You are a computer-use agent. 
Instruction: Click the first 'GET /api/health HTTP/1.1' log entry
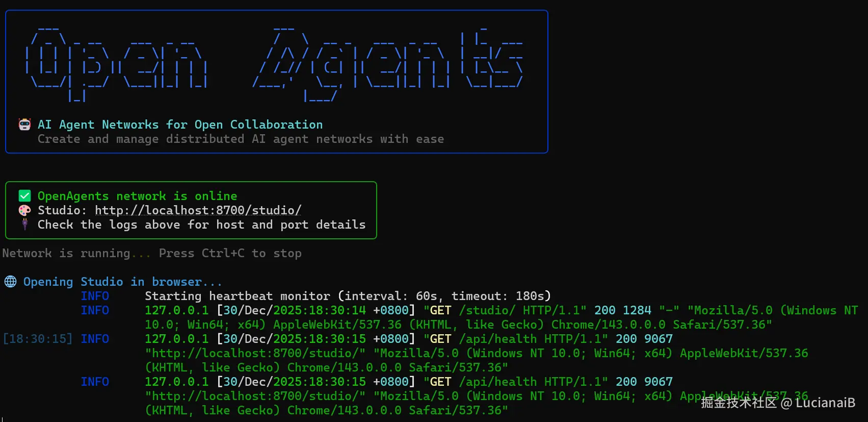click(515, 339)
